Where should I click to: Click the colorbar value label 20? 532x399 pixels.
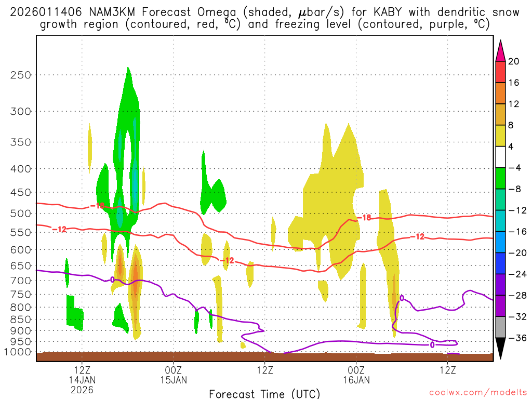(x=514, y=61)
